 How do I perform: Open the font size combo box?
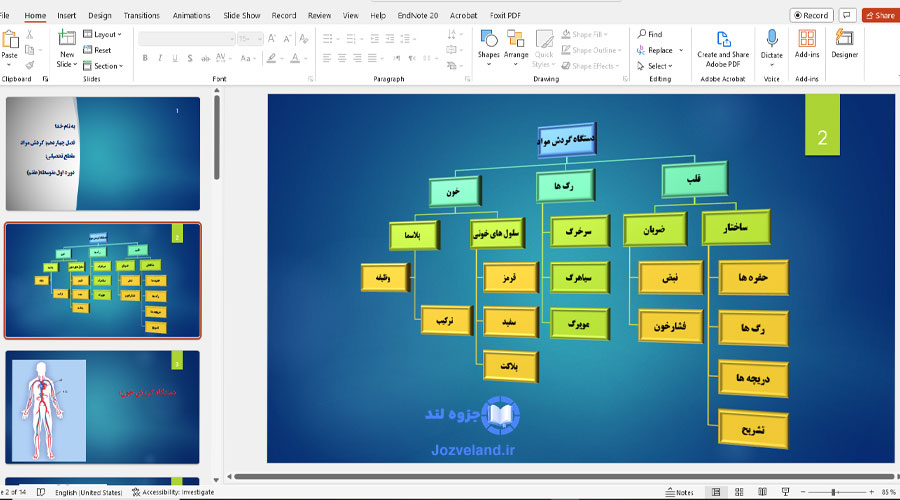click(x=250, y=38)
